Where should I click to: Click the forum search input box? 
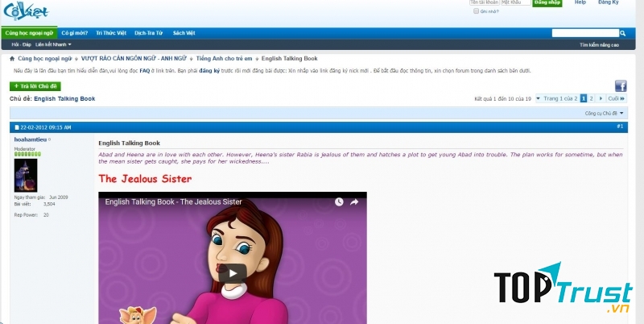(585, 33)
